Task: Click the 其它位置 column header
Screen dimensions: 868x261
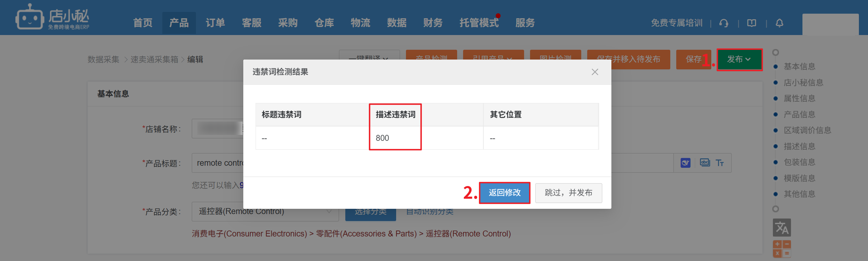Action: point(506,115)
